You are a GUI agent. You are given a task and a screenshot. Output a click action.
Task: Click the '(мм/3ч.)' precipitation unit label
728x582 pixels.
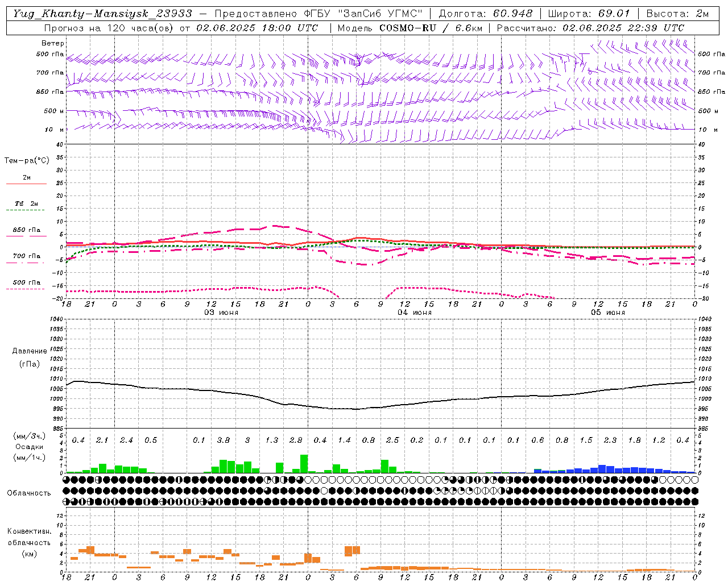[29, 436]
